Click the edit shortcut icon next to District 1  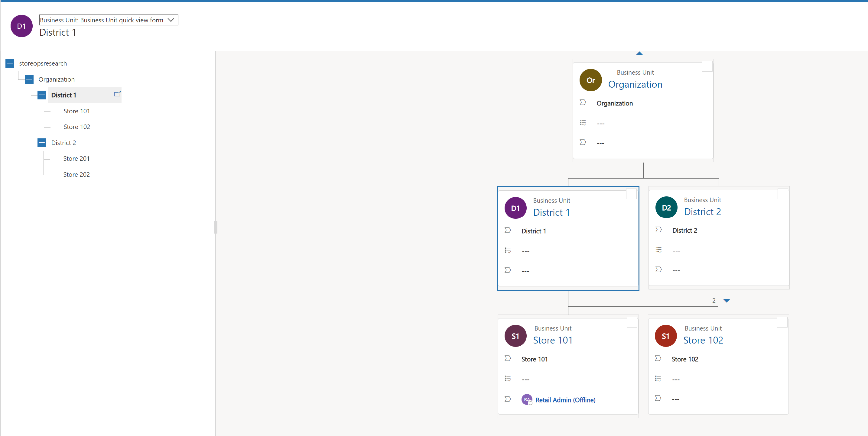(x=118, y=94)
